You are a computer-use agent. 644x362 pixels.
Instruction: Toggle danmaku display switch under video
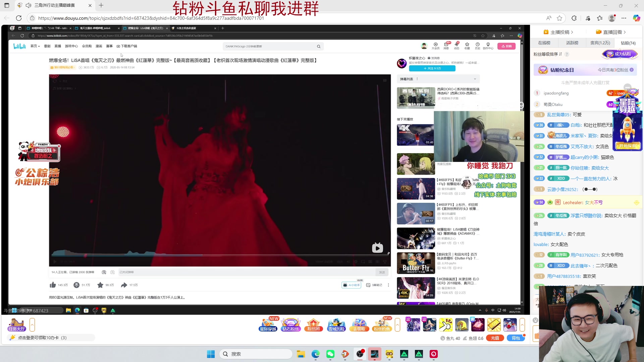coord(104,272)
